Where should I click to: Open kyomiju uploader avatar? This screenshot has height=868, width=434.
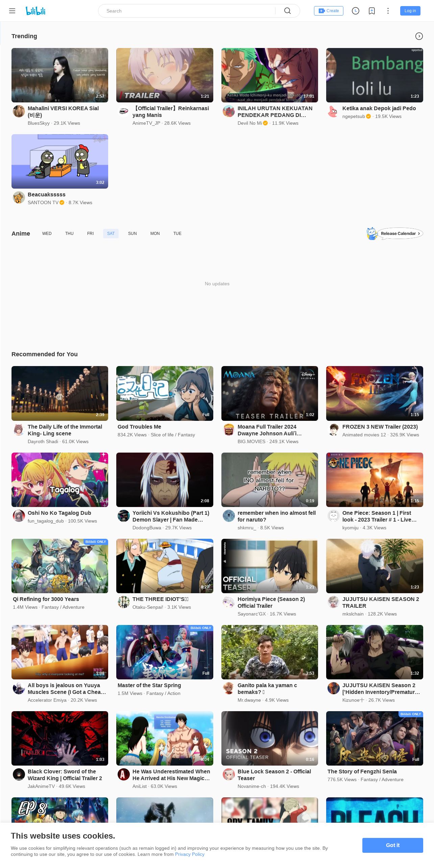click(x=334, y=516)
